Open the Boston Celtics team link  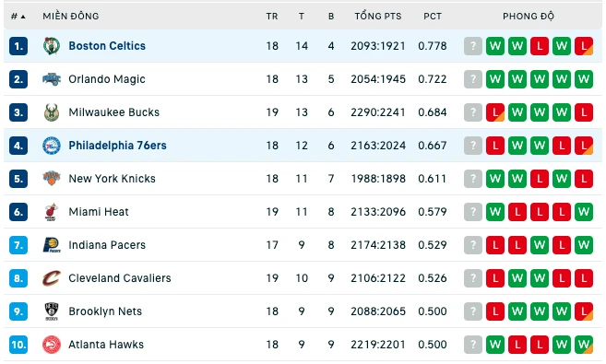107,46
